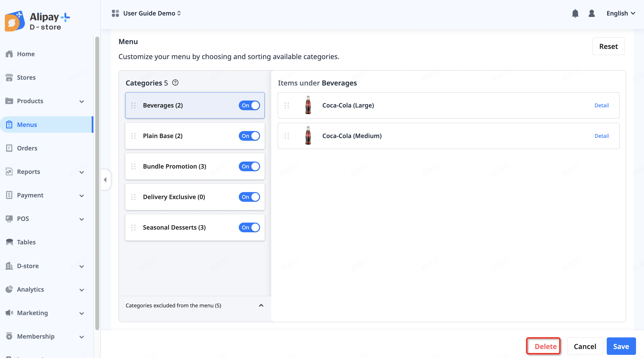Collapse the sidebar with the arrow handle
This screenshot has height=358, width=644.
click(x=105, y=179)
